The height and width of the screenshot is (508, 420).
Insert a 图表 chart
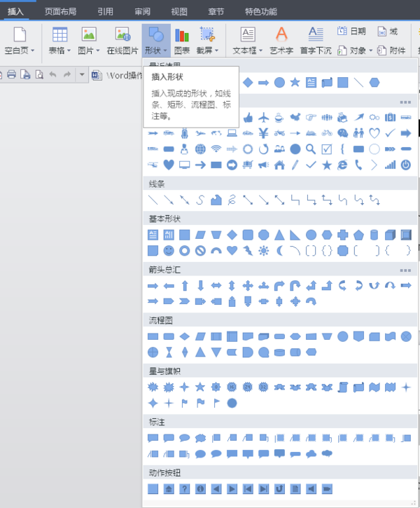[182, 41]
